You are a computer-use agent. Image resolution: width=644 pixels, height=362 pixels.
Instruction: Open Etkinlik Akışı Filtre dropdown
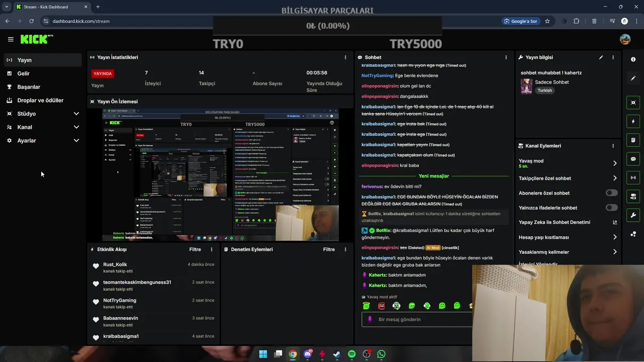click(195, 249)
